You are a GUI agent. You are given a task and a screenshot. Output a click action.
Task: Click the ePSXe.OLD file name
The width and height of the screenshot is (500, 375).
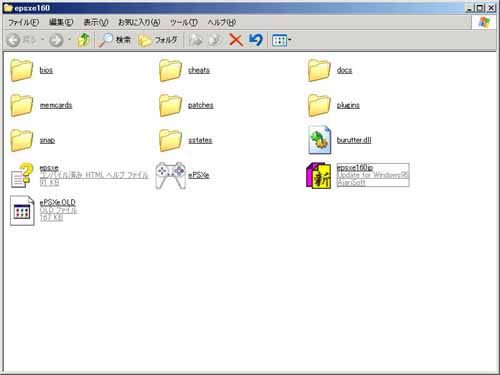pyautogui.click(x=57, y=202)
